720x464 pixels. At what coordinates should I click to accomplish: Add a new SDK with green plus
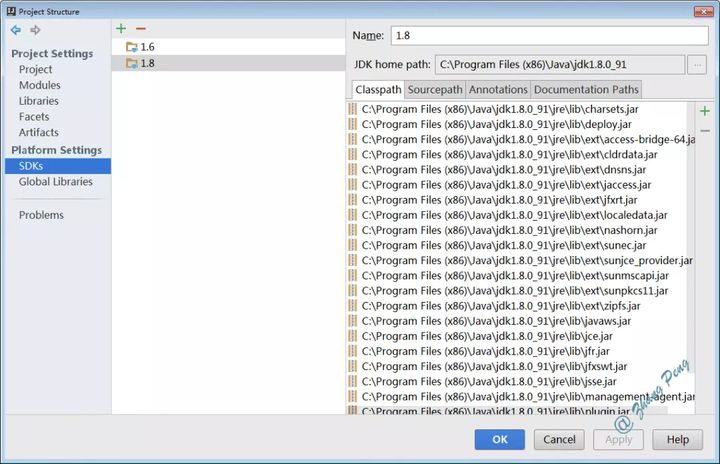pyautogui.click(x=121, y=29)
